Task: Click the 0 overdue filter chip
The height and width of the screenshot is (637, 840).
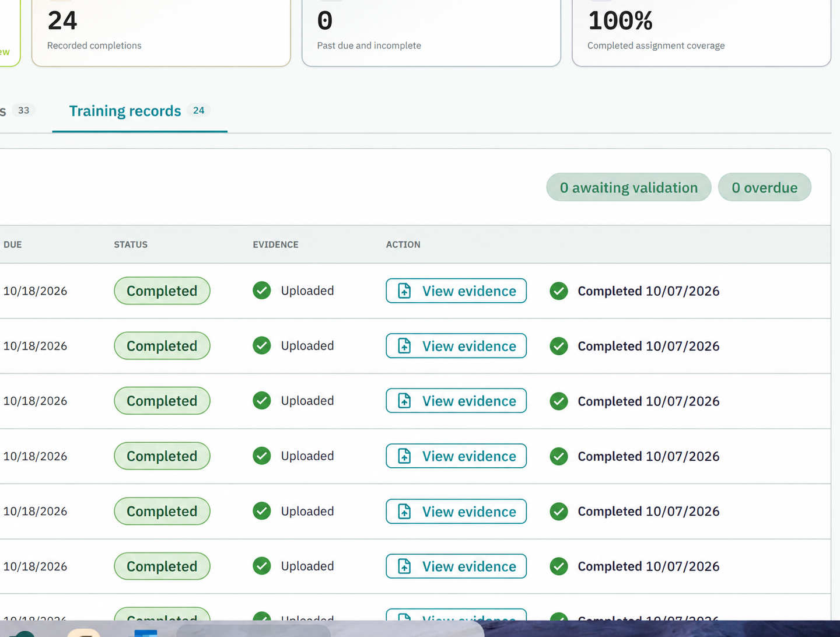Action: (x=764, y=187)
